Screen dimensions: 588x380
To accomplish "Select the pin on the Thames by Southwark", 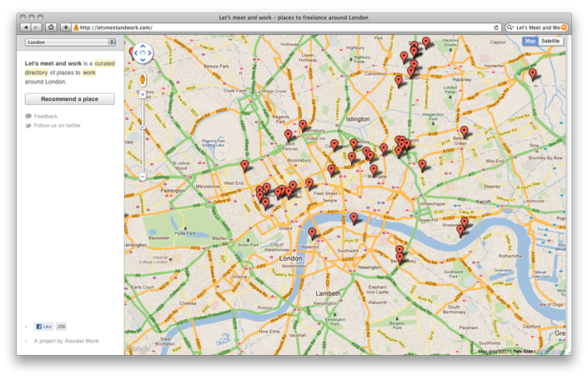I will pyautogui.click(x=354, y=219).
